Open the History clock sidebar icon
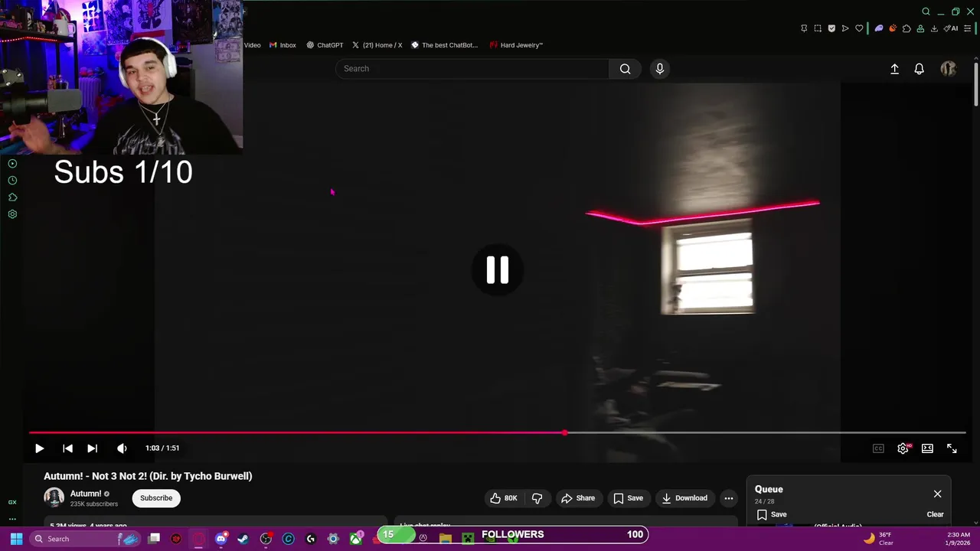This screenshot has width=980, height=551. (x=12, y=181)
